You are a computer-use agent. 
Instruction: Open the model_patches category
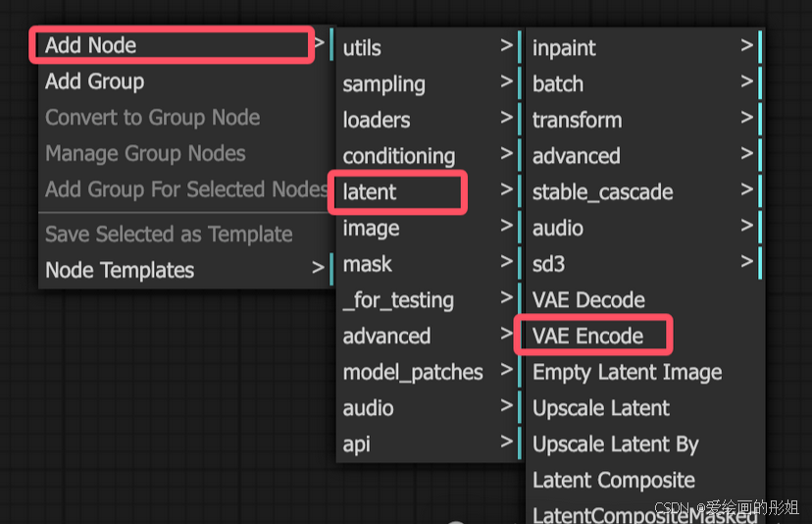click(427, 372)
